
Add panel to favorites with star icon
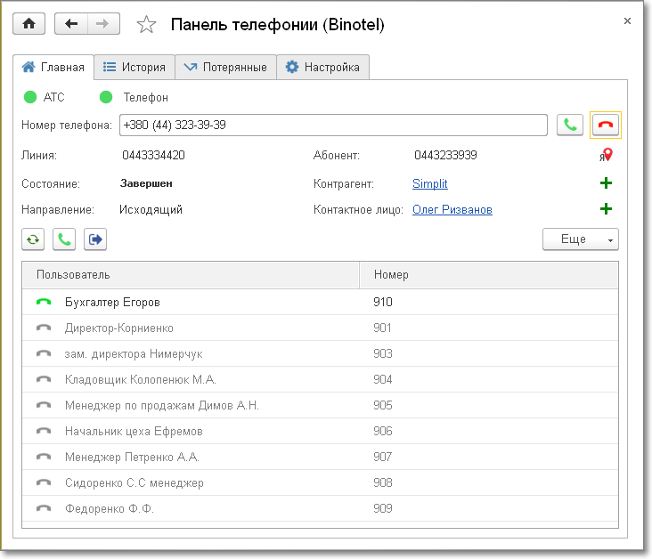pyautogui.click(x=146, y=25)
